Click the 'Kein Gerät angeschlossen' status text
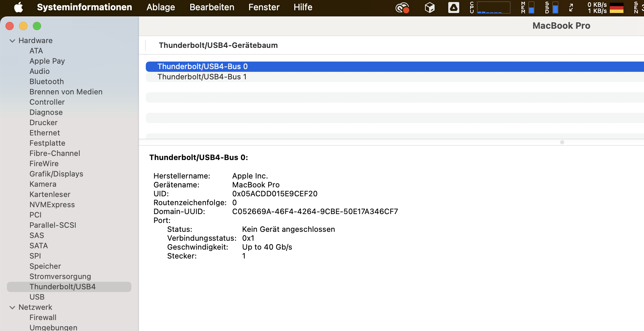This screenshot has width=644, height=331. pos(288,229)
